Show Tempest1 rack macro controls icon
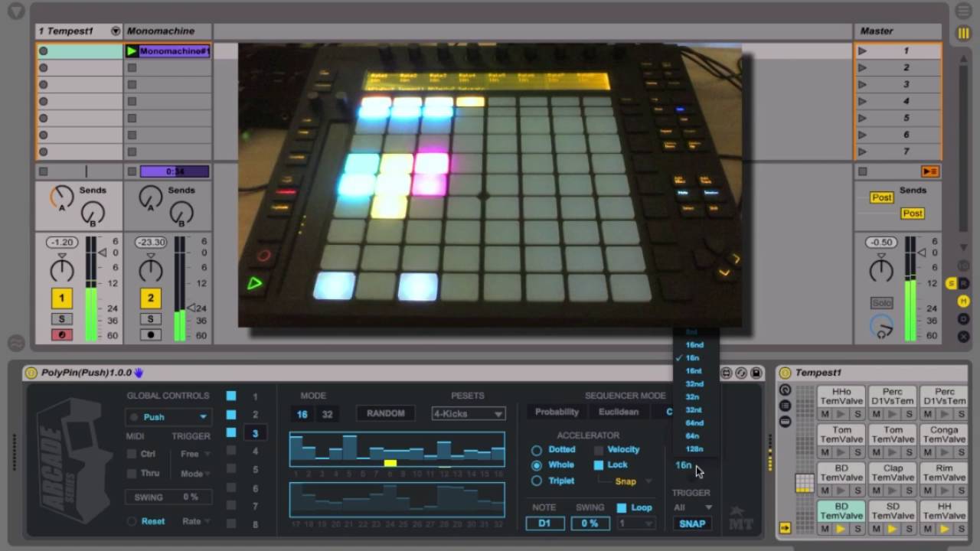Image resolution: width=980 pixels, height=551 pixels. tap(785, 390)
